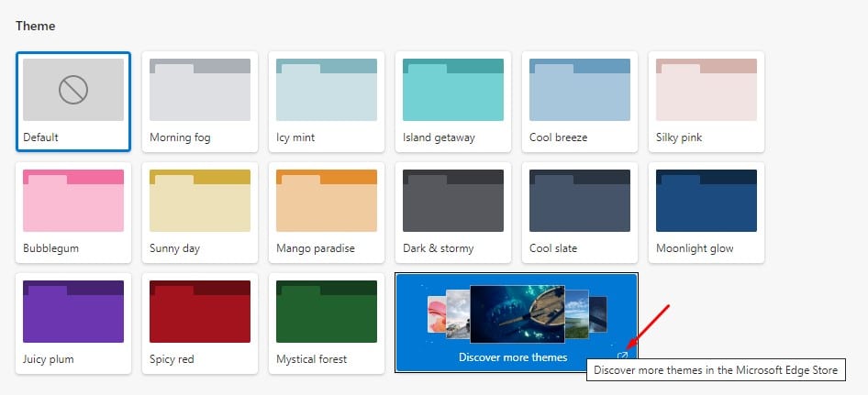Select the Silky pink theme
The image size is (868, 395).
click(x=707, y=102)
